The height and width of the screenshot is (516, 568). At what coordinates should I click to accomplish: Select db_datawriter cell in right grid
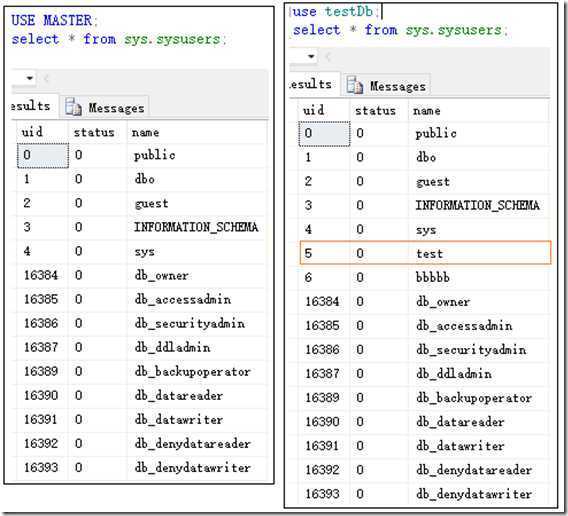(x=479, y=446)
